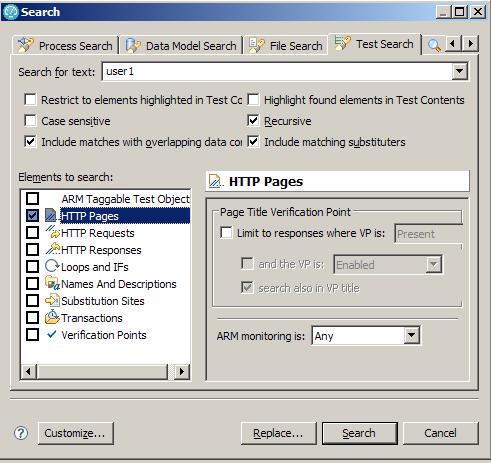Click the Transactions folder-clock icon
The width and height of the screenshot is (491, 463).
[52, 317]
